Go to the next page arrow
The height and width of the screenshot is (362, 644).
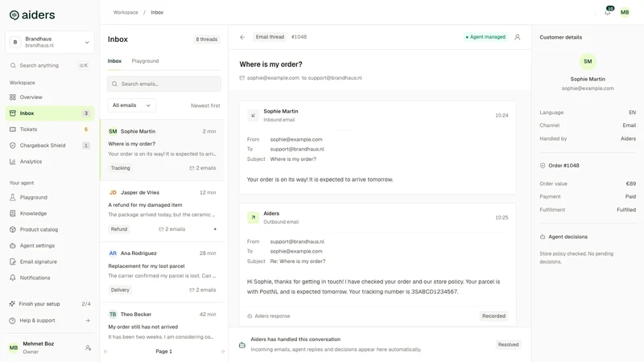(x=222, y=352)
